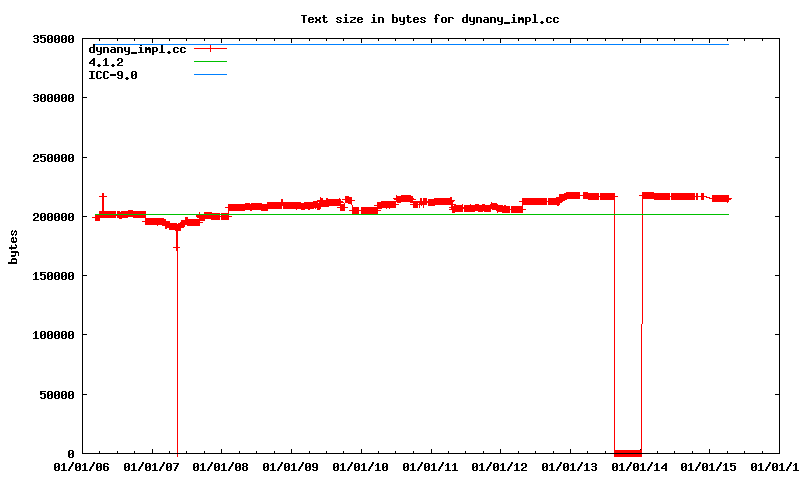Image resolution: width=800 pixels, height=480 pixels.
Task: Select the 01/01/09 date on the x-axis
Action: 291,467
